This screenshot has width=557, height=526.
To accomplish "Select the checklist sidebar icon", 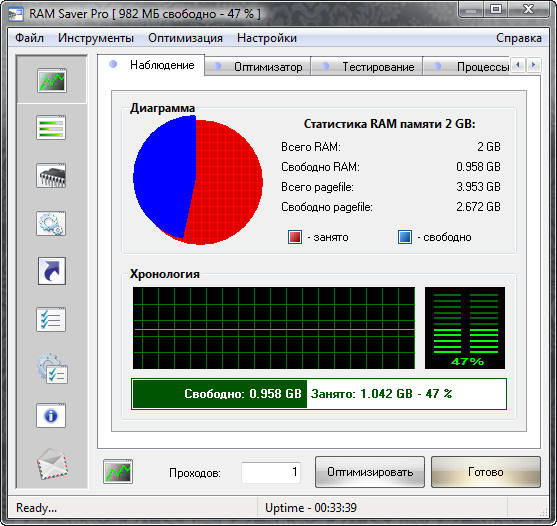I will coord(51,320).
